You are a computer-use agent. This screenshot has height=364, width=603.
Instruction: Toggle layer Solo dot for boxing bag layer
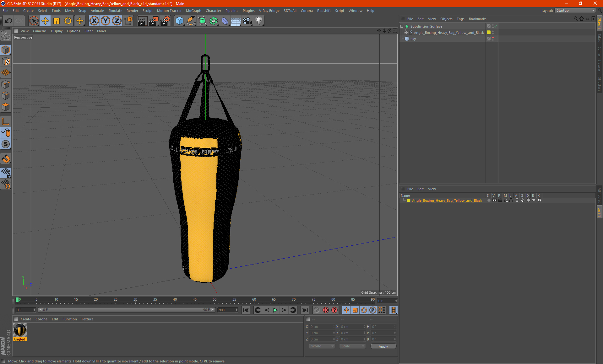tap(489, 201)
